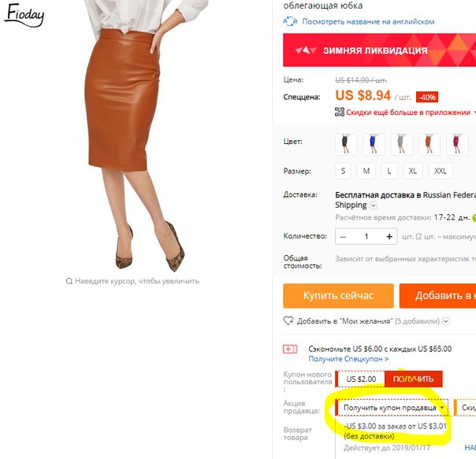Select size S
The image size is (476, 459).
[343, 171]
